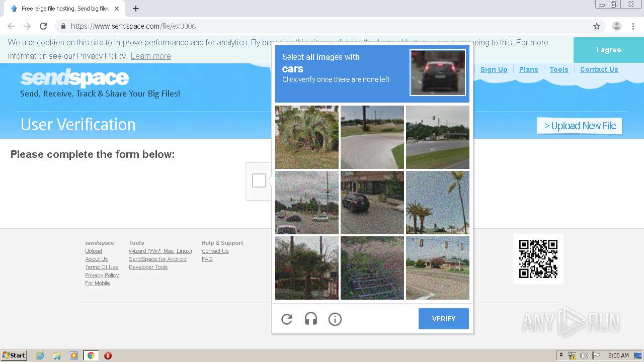Select the Free large file hosting tab
Image resolution: width=644 pixels, height=362 pixels.
coord(65,9)
